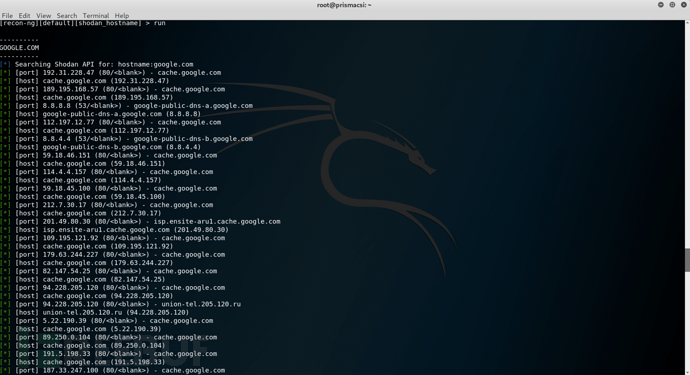Viewport: 690px width, 375px height.
Task: Maximize the terminal window
Action: [x=672, y=5]
